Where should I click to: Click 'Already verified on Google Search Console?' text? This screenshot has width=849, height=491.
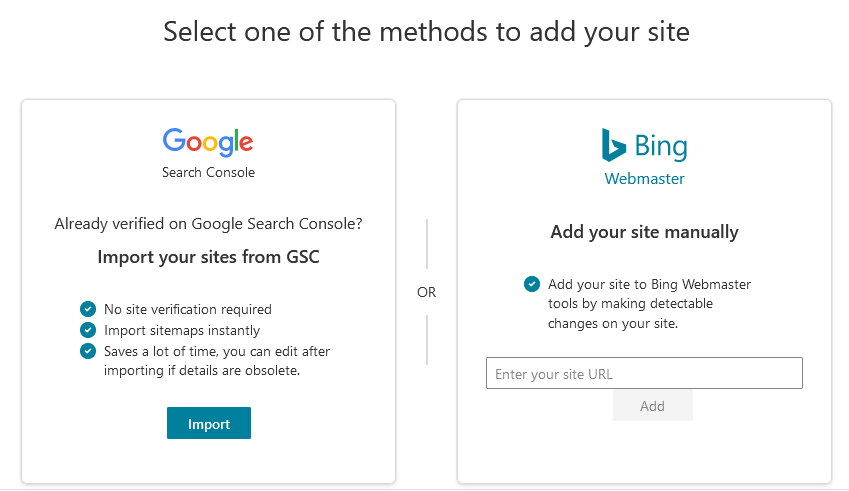[208, 224]
